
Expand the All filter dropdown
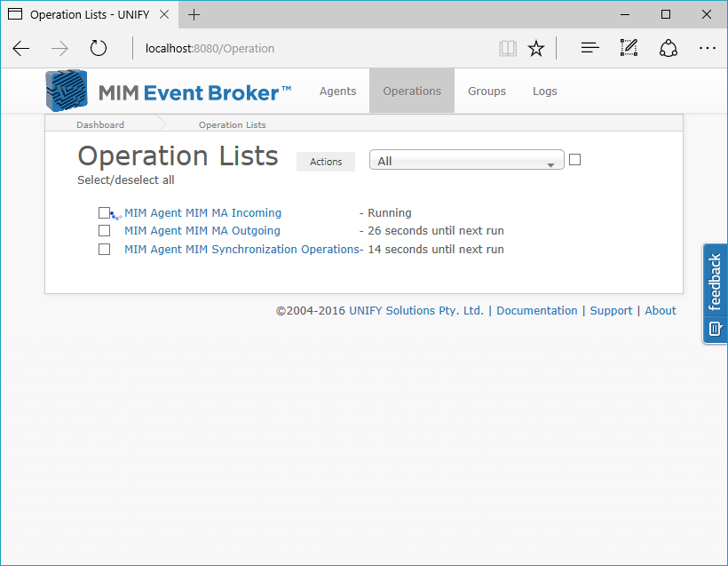(x=467, y=160)
